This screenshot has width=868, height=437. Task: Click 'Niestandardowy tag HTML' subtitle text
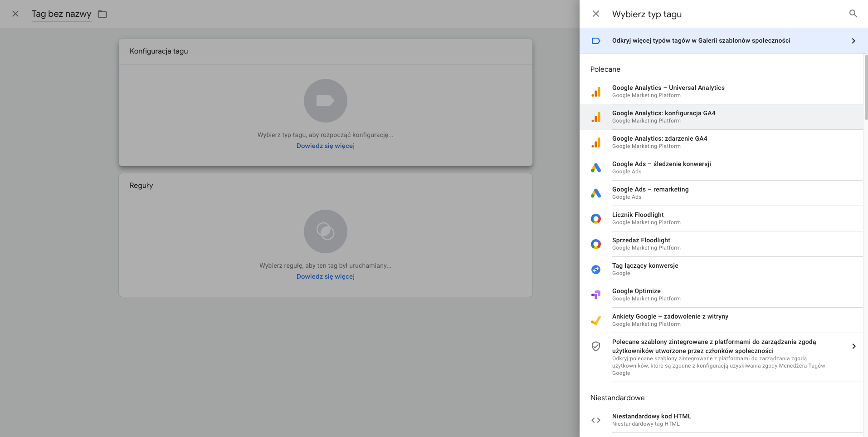pyautogui.click(x=646, y=424)
